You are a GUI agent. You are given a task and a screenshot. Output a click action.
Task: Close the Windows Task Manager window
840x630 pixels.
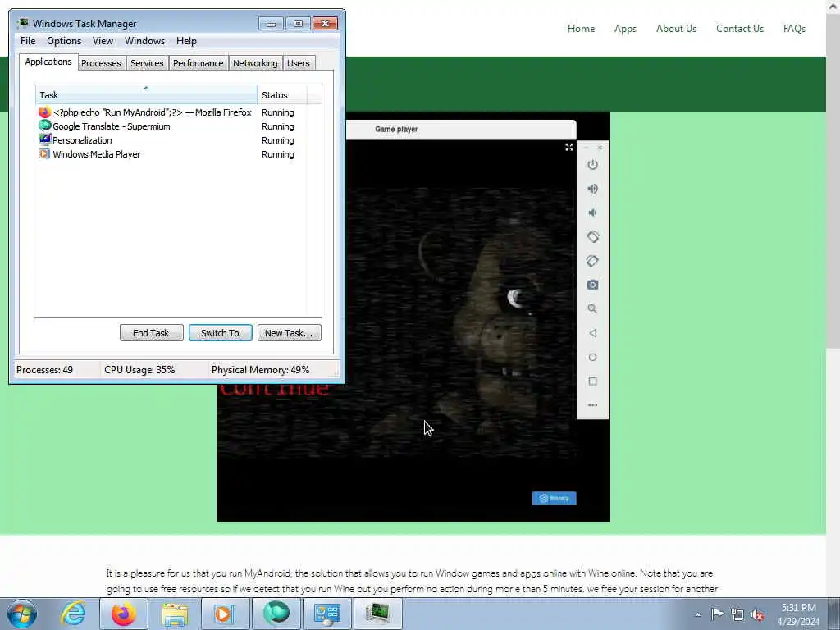click(325, 24)
